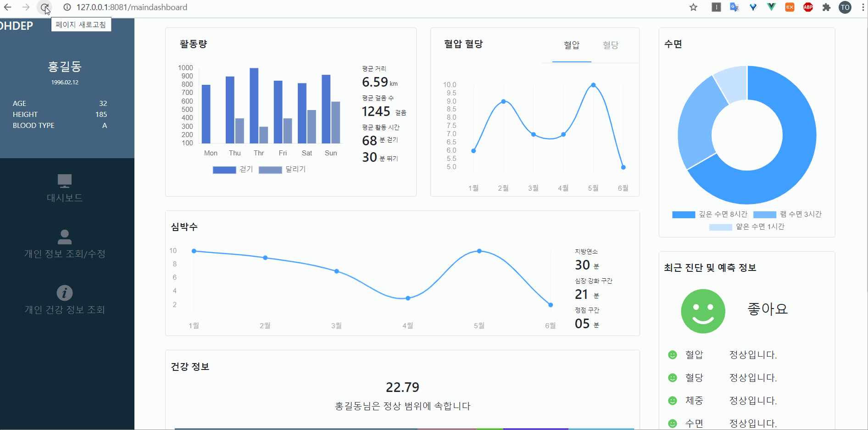Click the BLOOD TYPE label
868x430 pixels.
[x=33, y=126]
